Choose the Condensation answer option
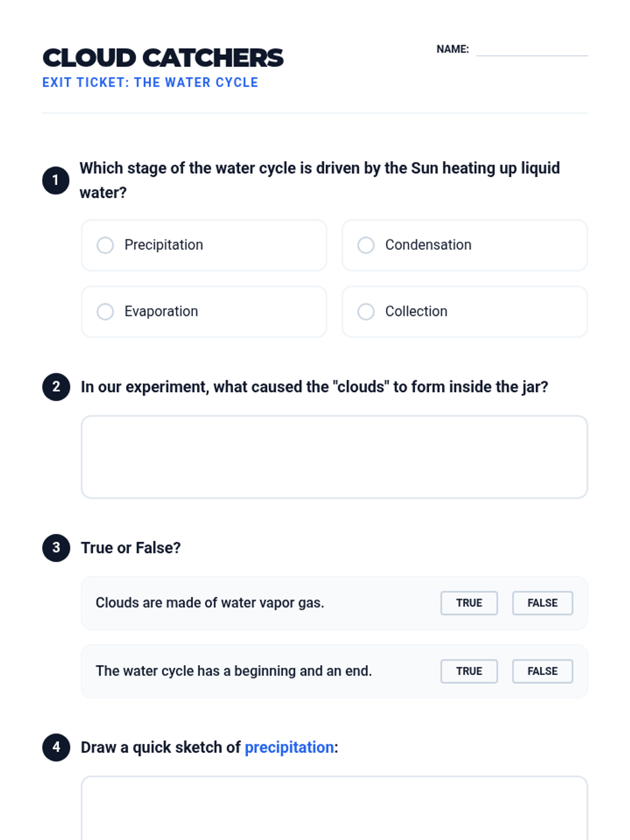This screenshot has width=630, height=840. 366,245
